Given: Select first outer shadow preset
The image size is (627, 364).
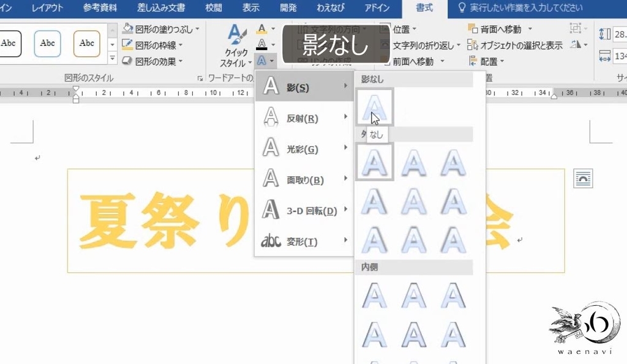Looking at the screenshot, I should click(375, 162).
